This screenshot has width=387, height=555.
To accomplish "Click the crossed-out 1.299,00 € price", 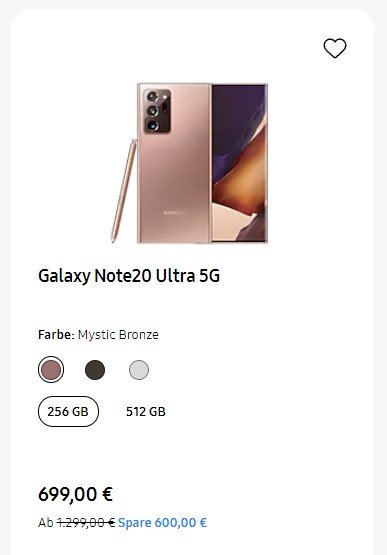I will 86,522.
